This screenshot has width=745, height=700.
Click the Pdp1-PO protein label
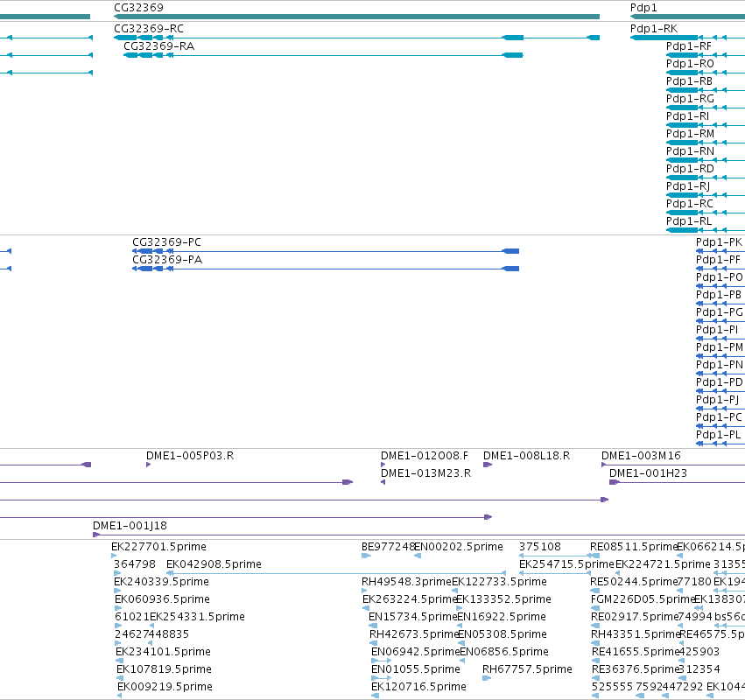pyautogui.click(x=720, y=277)
